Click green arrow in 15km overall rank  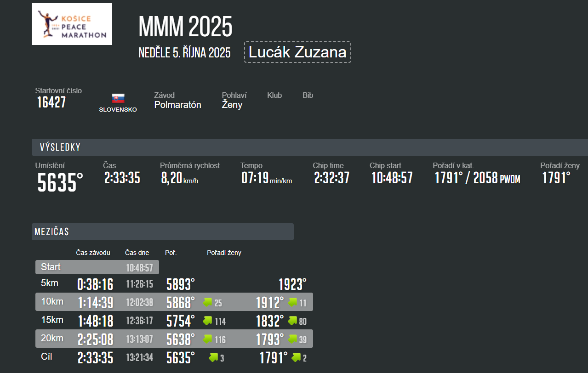pos(207,321)
